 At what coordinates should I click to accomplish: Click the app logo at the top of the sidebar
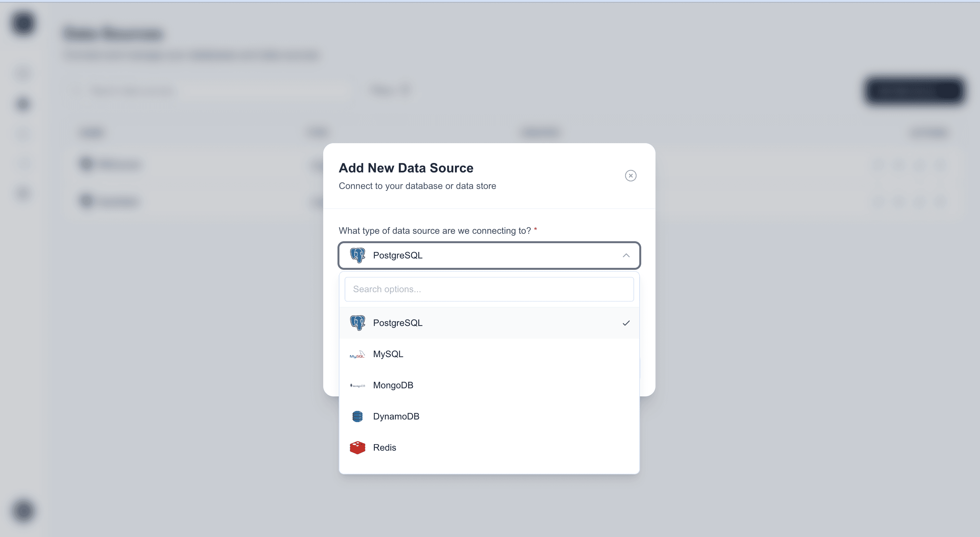23,23
